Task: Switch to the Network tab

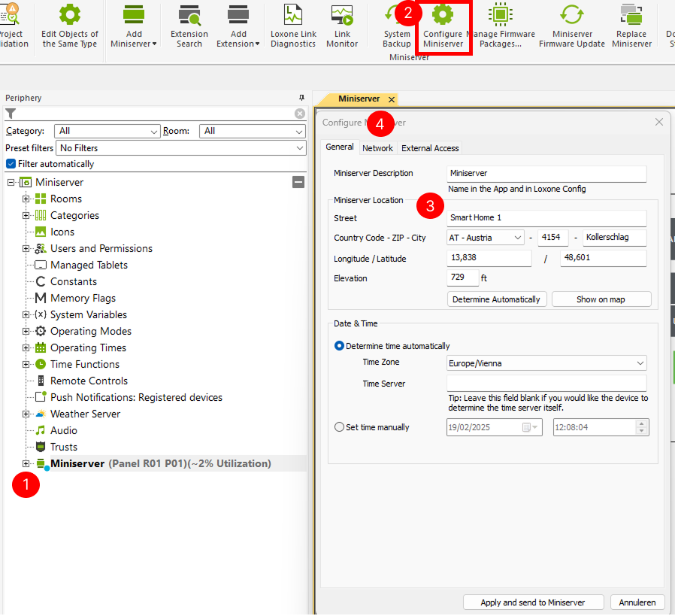Action: (x=377, y=148)
